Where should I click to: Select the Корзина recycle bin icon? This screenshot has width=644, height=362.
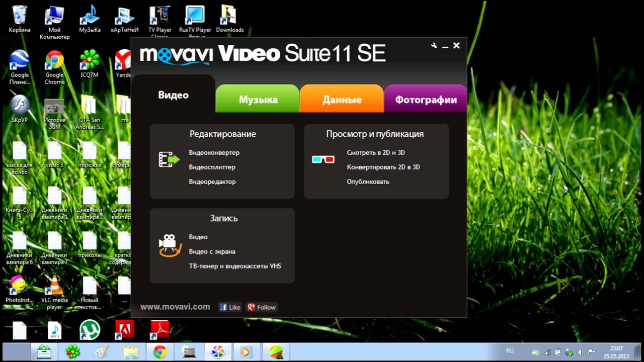coord(20,19)
